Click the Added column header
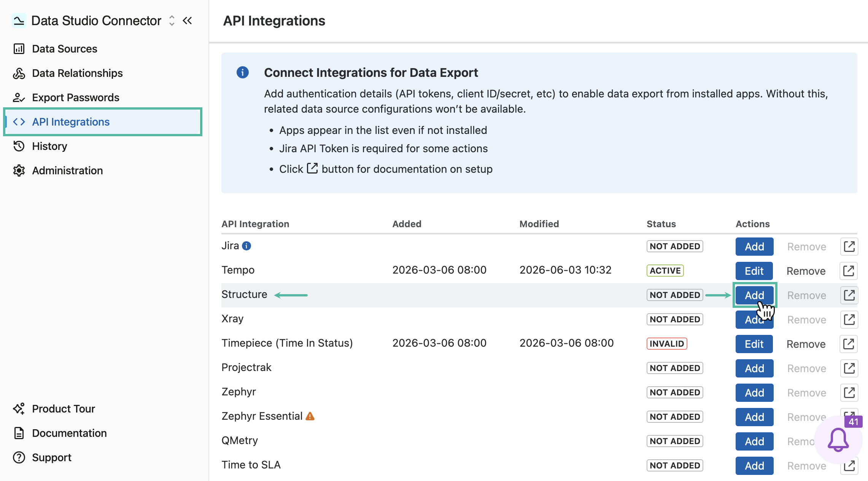Image resolution: width=868 pixels, height=481 pixels. [x=407, y=224]
